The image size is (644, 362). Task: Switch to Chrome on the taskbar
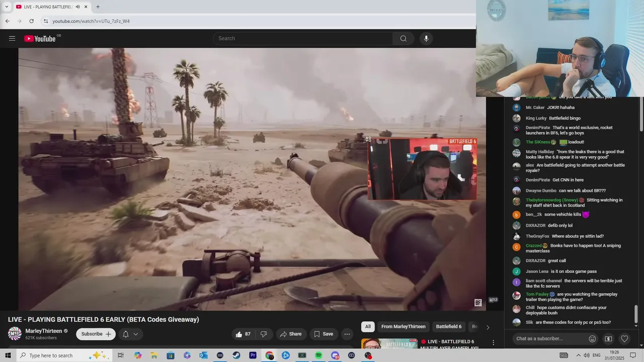[x=269, y=355]
